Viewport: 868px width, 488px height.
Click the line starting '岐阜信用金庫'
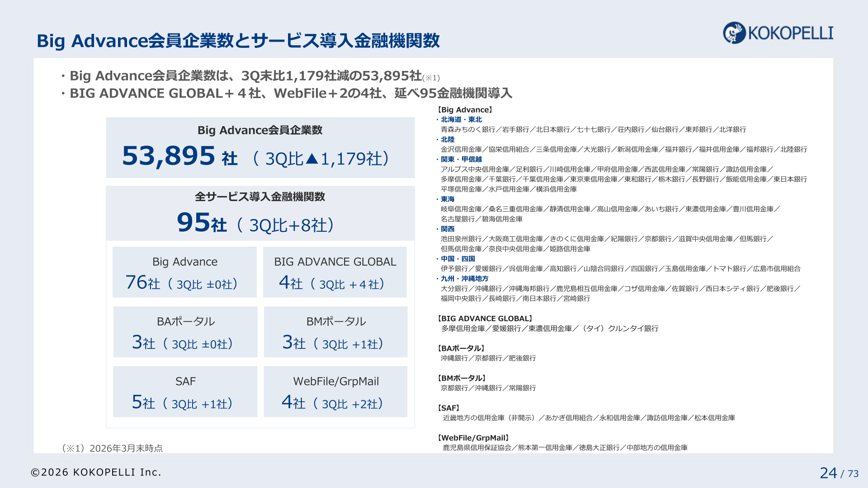point(610,209)
